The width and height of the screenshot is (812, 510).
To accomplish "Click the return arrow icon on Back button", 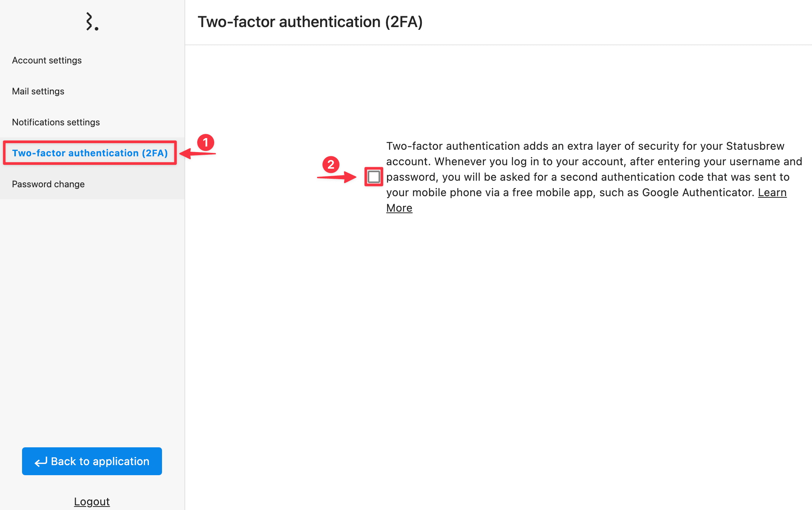I will click(x=41, y=462).
